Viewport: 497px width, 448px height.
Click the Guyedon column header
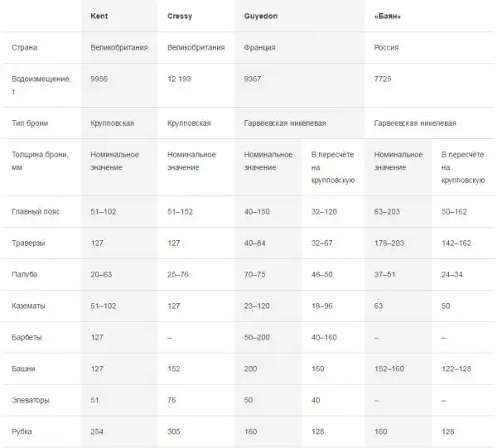coord(260,16)
